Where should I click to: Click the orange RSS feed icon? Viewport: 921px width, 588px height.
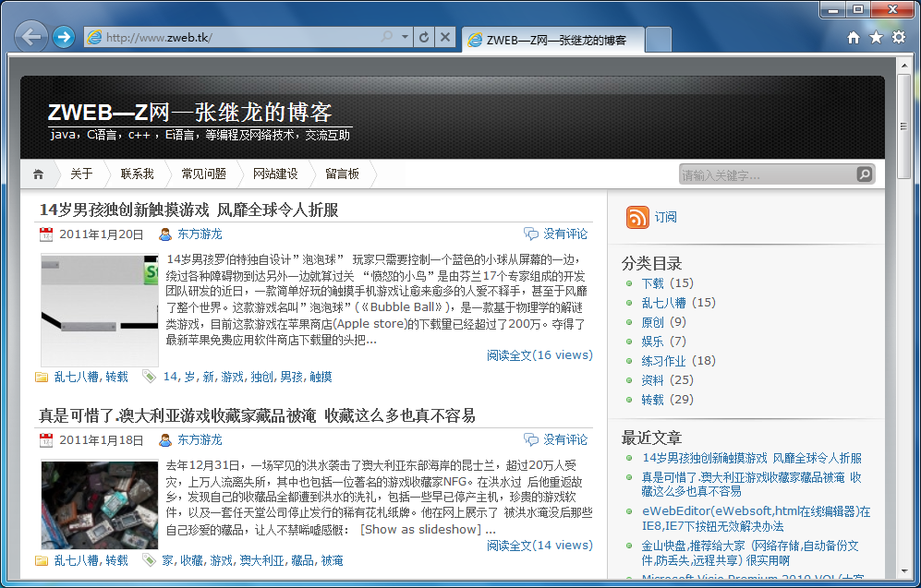click(637, 217)
